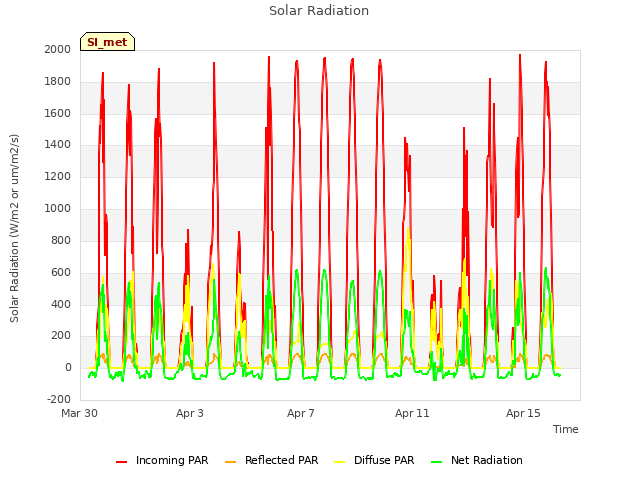Click the y-axis title Solar Radiation
Image resolution: width=640 pixels, height=480 pixels.
tap(14, 228)
